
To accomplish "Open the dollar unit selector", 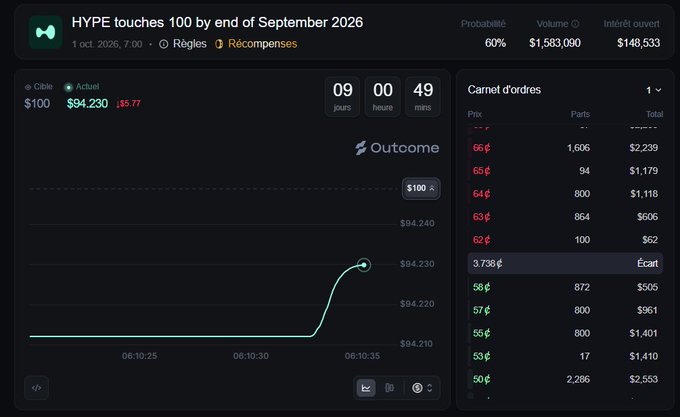I will [x=422, y=388].
